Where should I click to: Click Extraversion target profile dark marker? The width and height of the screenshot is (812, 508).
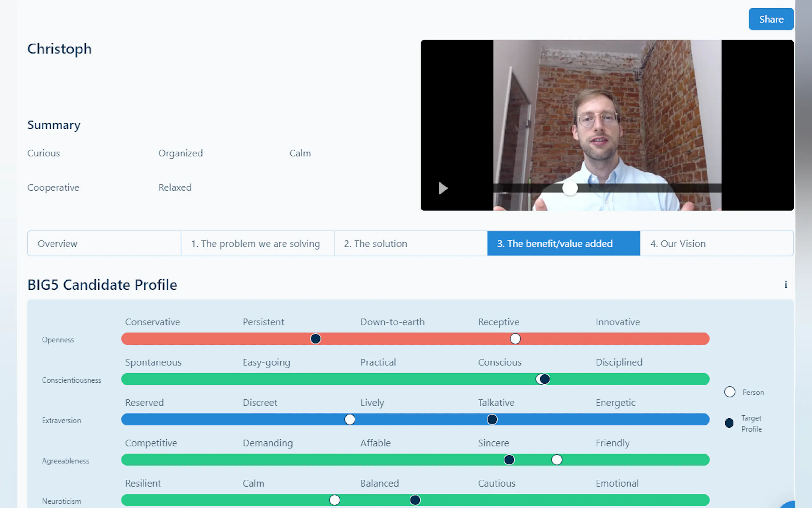tap(492, 419)
